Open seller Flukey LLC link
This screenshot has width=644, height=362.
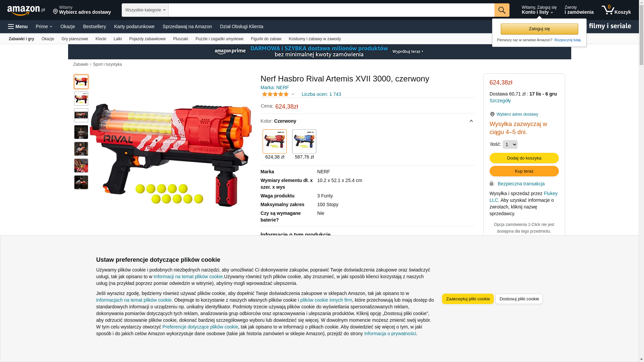[524, 197]
